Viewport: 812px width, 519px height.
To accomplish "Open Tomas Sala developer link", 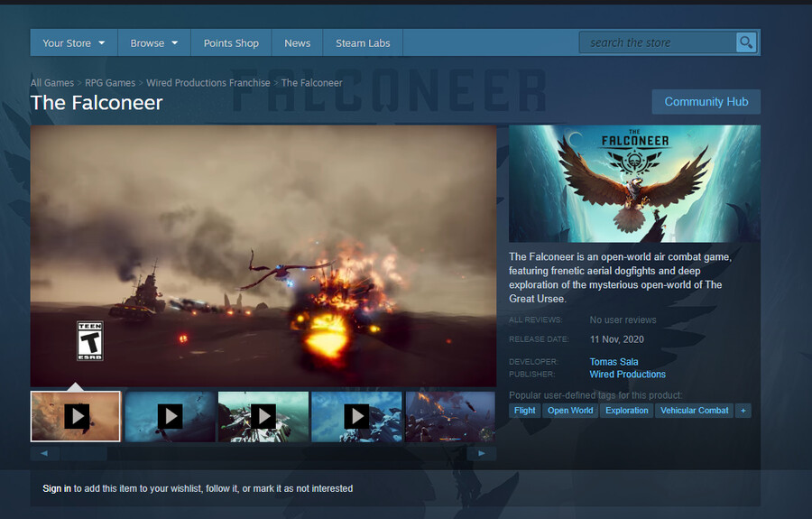I will click(x=614, y=362).
